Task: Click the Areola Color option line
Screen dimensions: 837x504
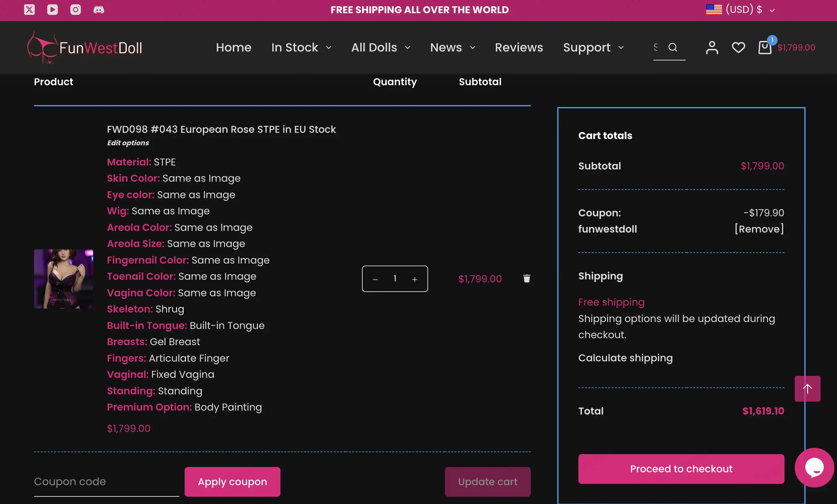Action: point(180,228)
